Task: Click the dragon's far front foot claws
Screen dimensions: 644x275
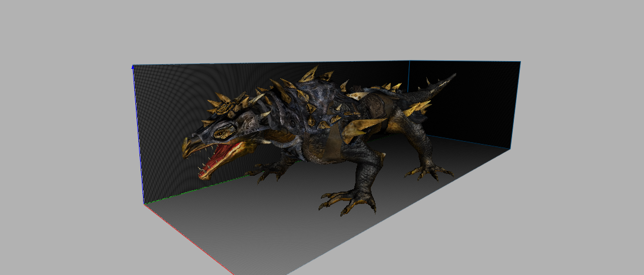Action: click(x=267, y=170)
